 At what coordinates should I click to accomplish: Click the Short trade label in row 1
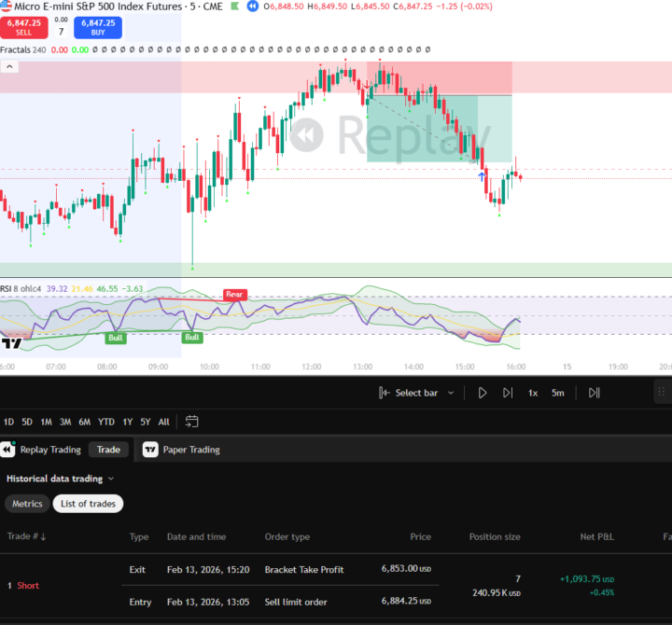[28, 586]
